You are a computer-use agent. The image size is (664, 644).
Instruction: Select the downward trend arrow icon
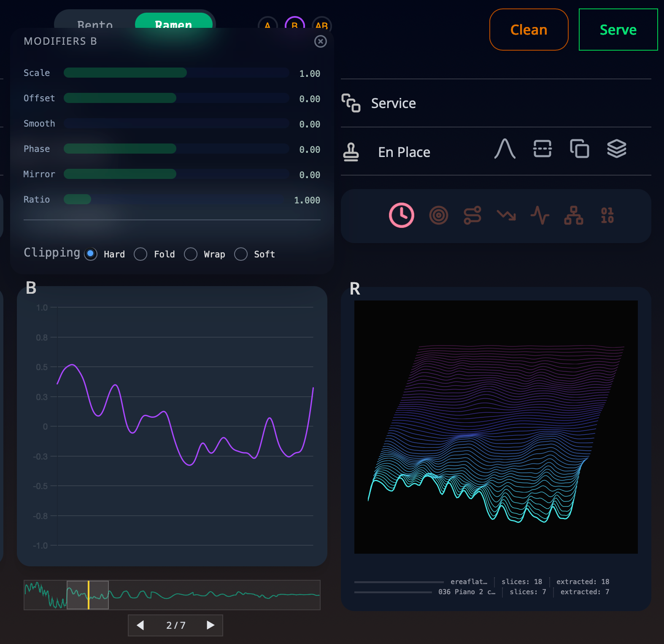[x=506, y=215]
